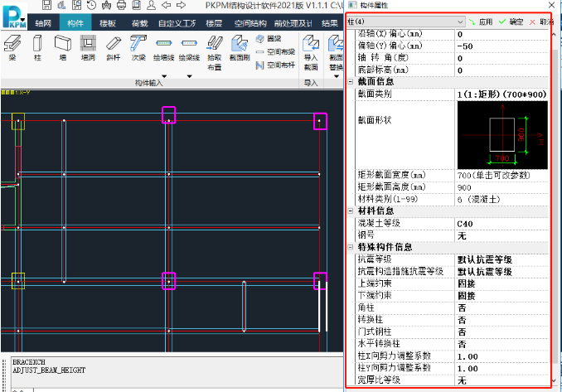The height and width of the screenshot is (392, 562).
Task: Collapse the 材料信息 section
Action: (x=351, y=211)
